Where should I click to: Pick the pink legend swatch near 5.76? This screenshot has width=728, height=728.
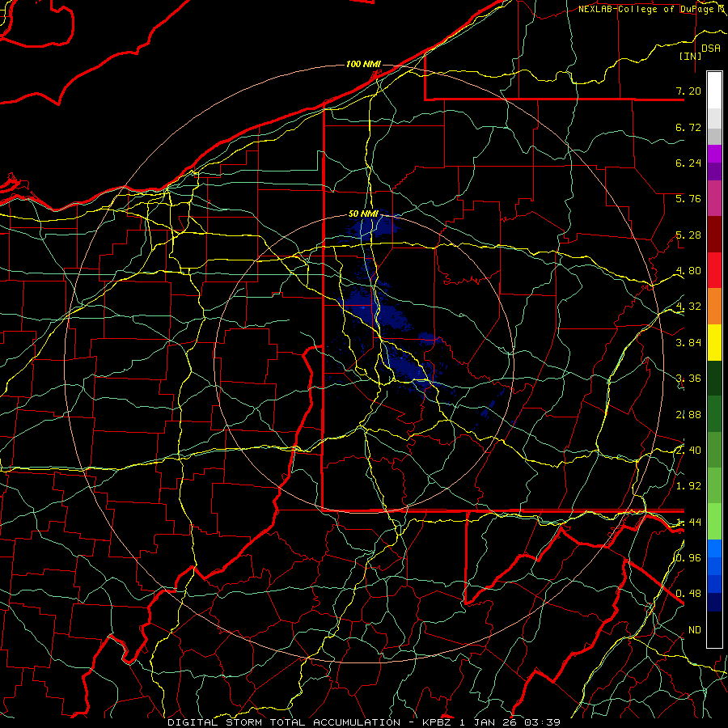714,199
